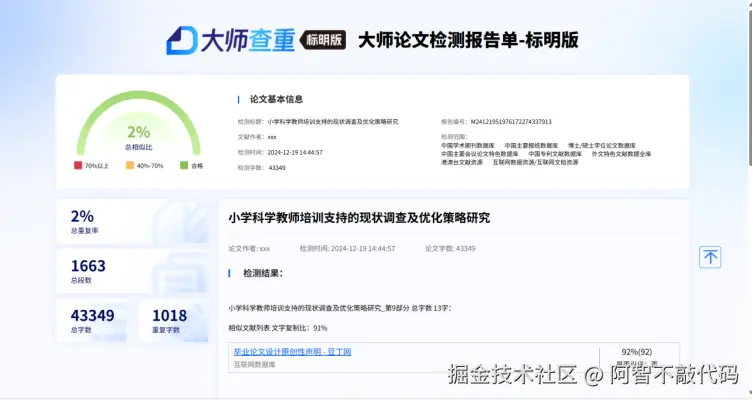Click the large paper title in results panel
Image resolution: width=753 pixels, height=400 pixels.
359,218
